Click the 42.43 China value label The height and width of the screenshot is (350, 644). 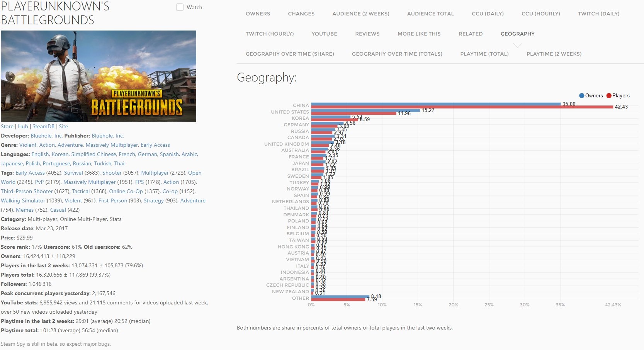coord(621,107)
